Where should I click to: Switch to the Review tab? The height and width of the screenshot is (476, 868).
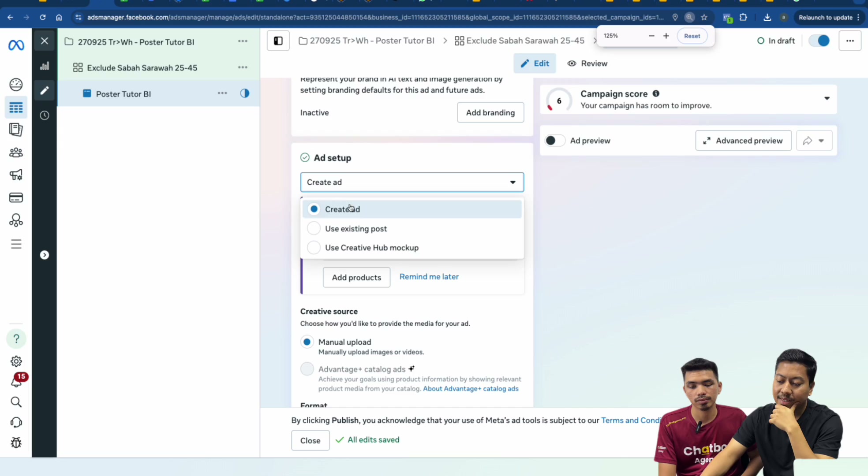point(587,63)
